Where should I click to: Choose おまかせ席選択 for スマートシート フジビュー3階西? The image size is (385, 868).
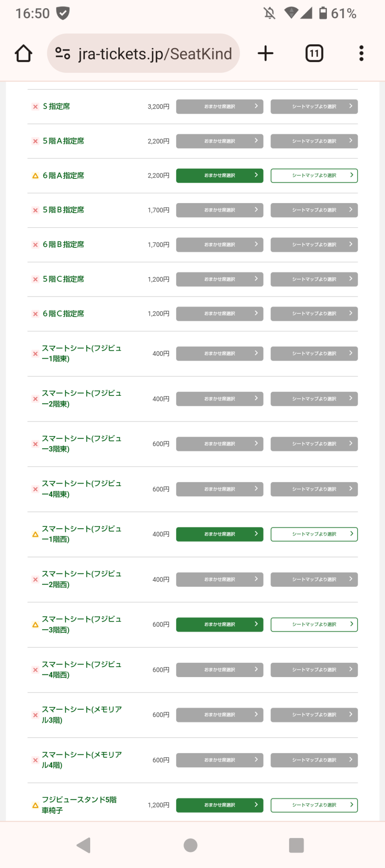[219, 625]
